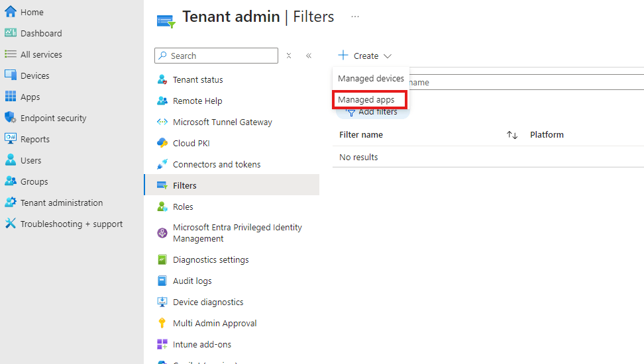Collapse the menu with double-chevron button

pos(309,56)
